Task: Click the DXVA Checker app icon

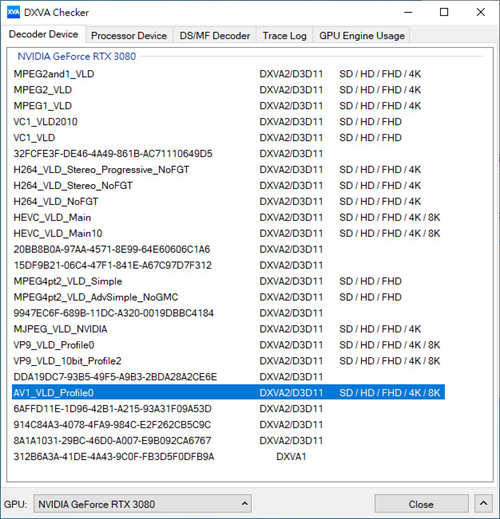Action: point(13,13)
